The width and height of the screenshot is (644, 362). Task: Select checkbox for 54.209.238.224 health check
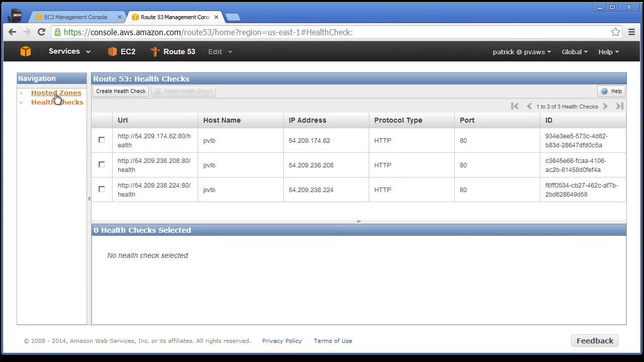[102, 189]
